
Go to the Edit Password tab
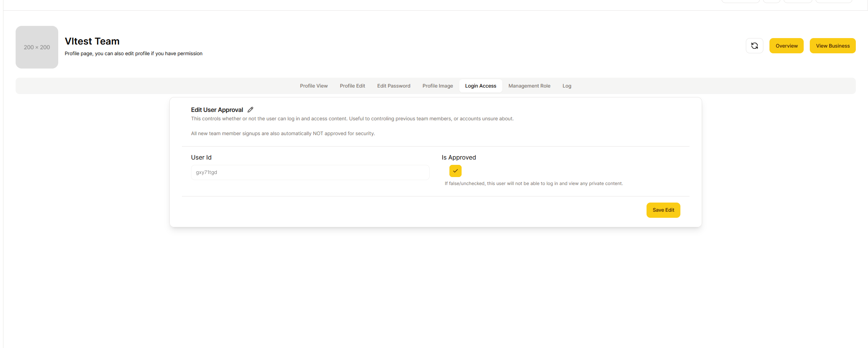pyautogui.click(x=393, y=86)
